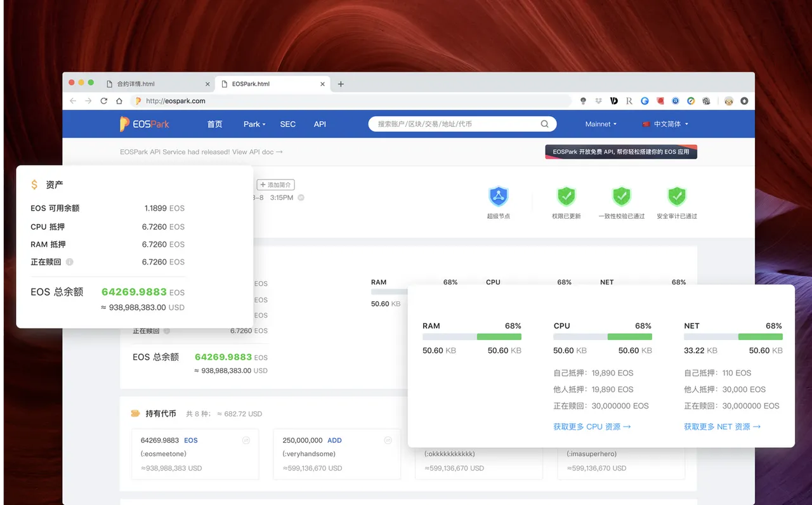812x505 pixels.
Task: Click the browser forward arrow
Action: 88,101
